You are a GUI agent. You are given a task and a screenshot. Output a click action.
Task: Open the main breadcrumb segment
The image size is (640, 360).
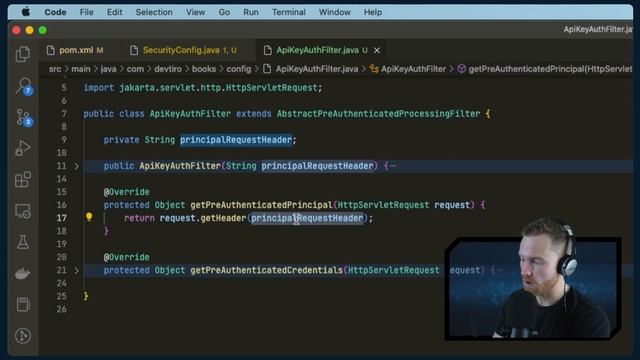point(81,69)
